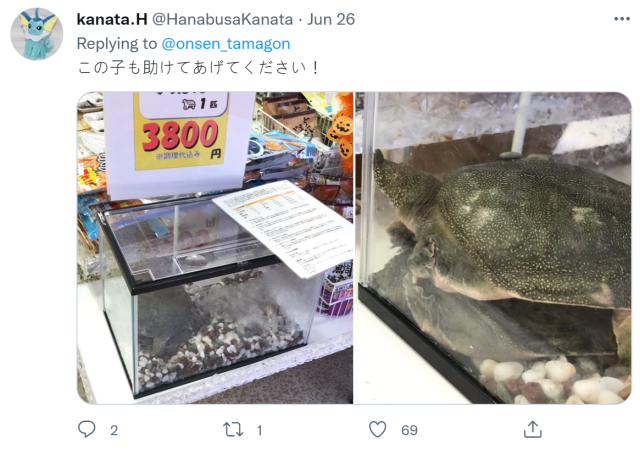This screenshot has width=640, height=450.
Task: Click the reply speech bubble icon
Action: (x=87, y=429)
